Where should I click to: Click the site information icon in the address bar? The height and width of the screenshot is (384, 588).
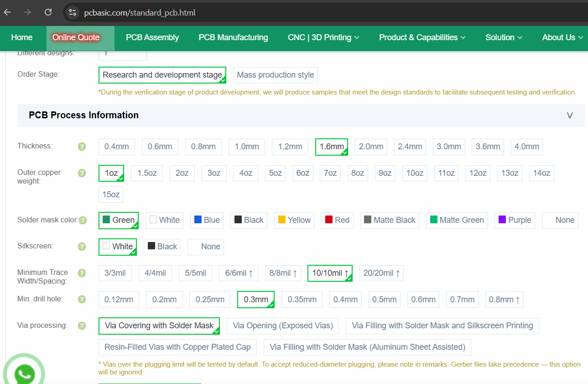72,12
